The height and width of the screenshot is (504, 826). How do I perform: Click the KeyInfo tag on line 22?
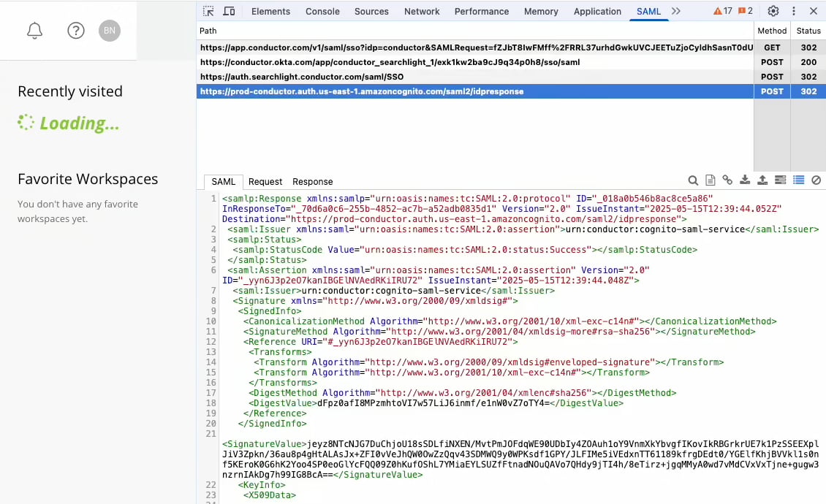click(x=262, y=484)
